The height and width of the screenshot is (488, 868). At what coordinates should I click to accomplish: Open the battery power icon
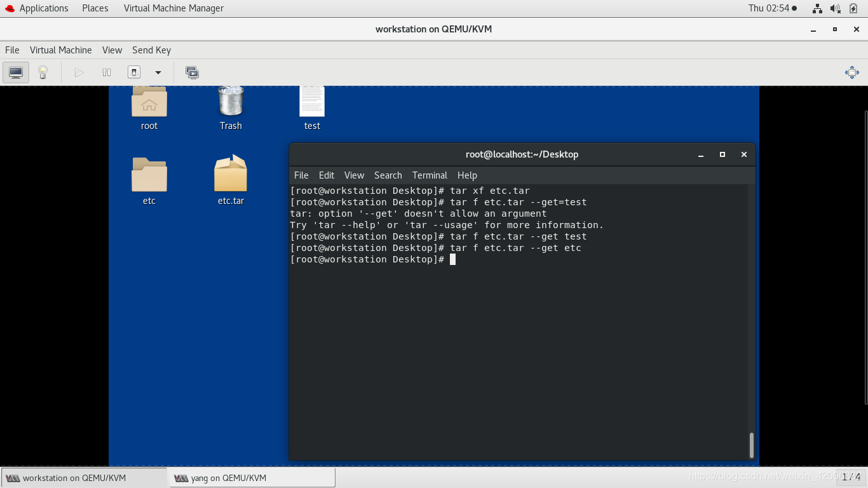[x=853, y=8]
